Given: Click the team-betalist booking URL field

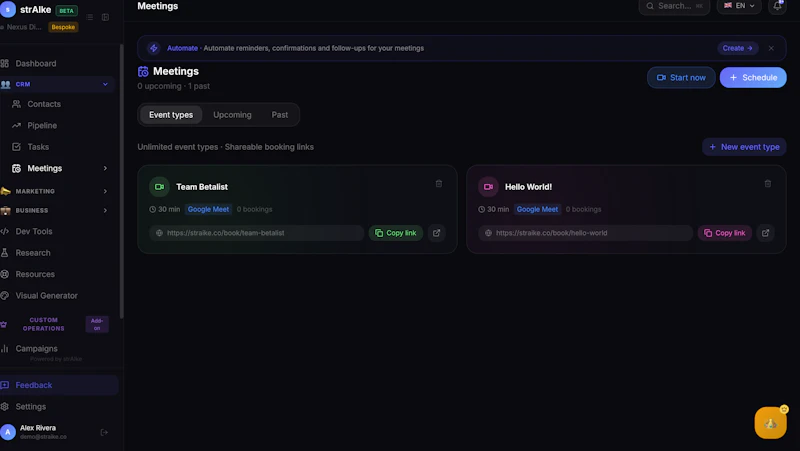Looking at the screenshot, I should (257, 233).
